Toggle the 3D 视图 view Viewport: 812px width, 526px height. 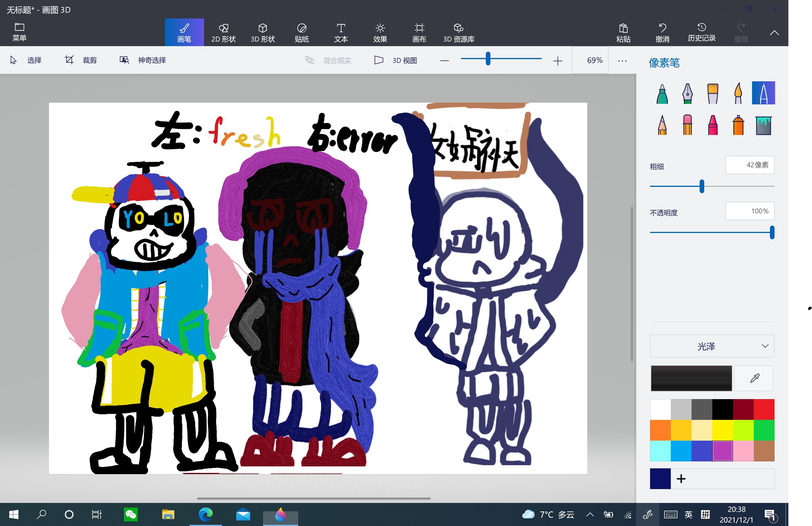point(396,60)
